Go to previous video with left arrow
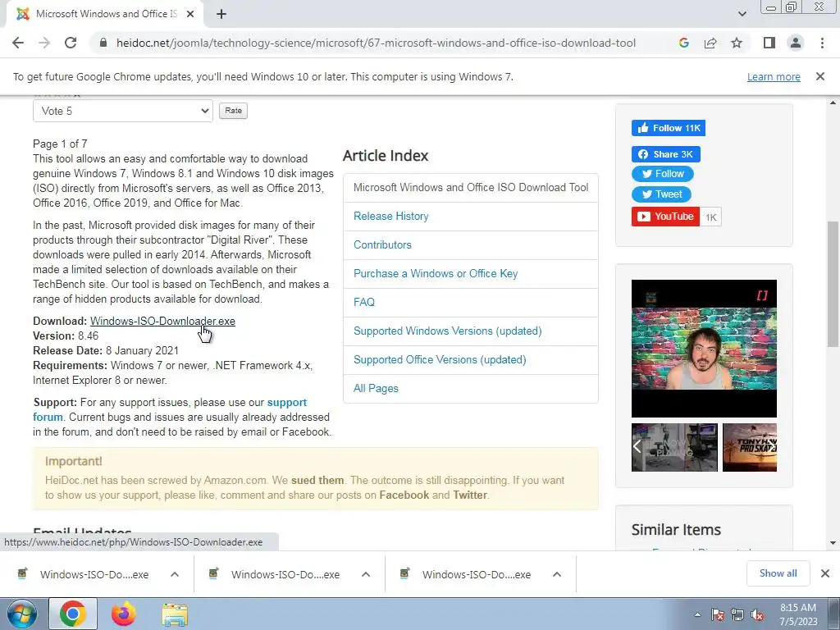Viewport: 840px width, 630px height. coord(637,447)
